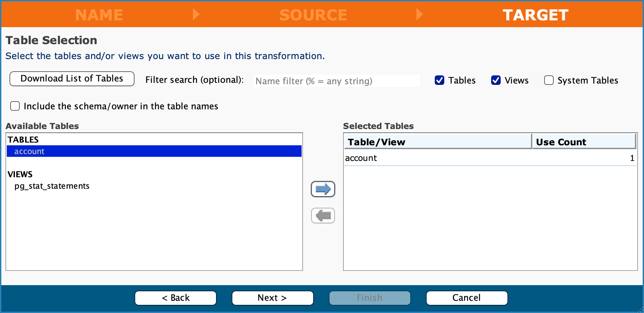Click the left arrow to remove selected table
This screenshot has width=644, height=313.
(322, 215)
